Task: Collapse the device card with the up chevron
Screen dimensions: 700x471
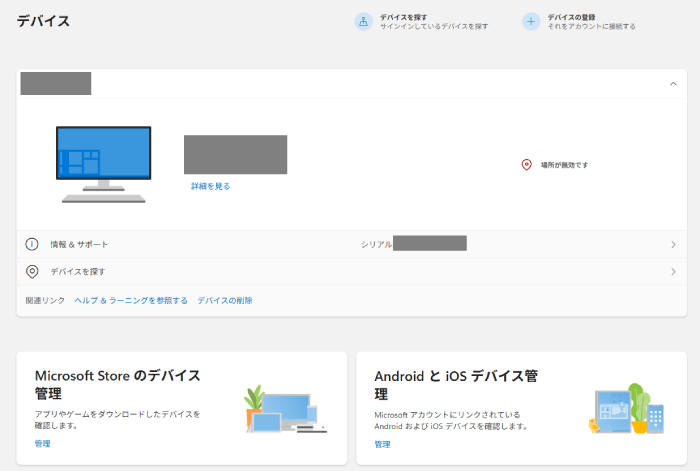Action: click(x=673, y=84)
